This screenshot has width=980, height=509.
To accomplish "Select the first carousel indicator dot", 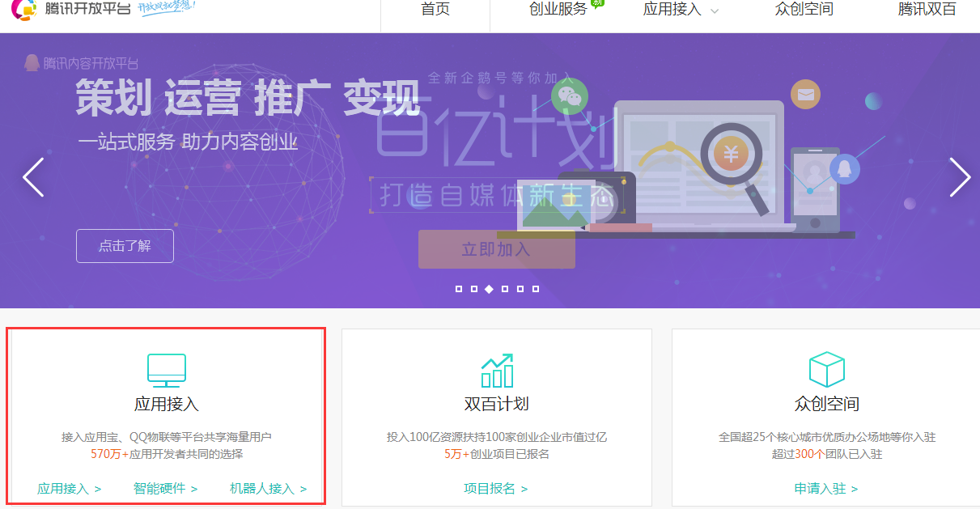I will [459, 289].
